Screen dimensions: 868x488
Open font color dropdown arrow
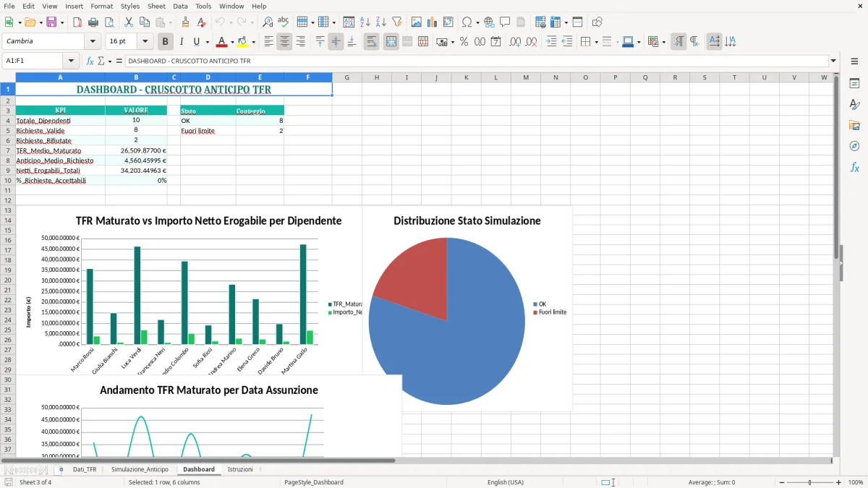pyautogui.click(x=232, y=42)
